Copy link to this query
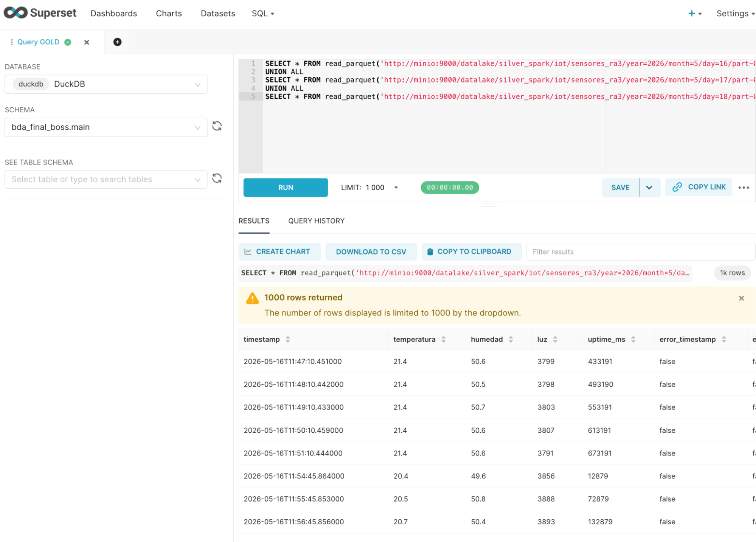Image resolution: width=756 pixels, height=542 pixels. 699,187
